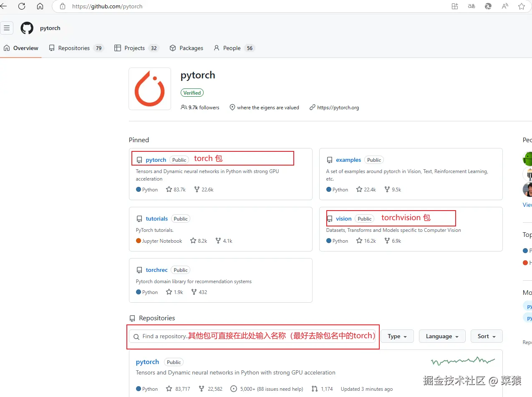
Task: Open stargazers 22.4k on examples repo
Action: (x=366, y=189)
